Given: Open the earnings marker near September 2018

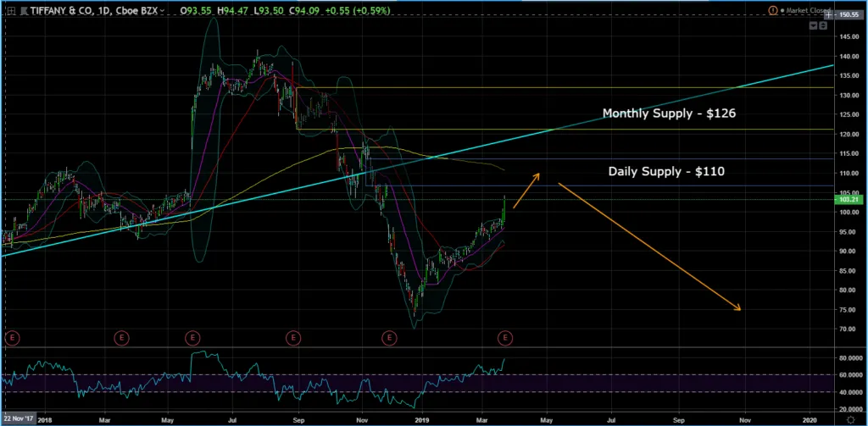Looking at the screenshot, I should coord(293,338).
